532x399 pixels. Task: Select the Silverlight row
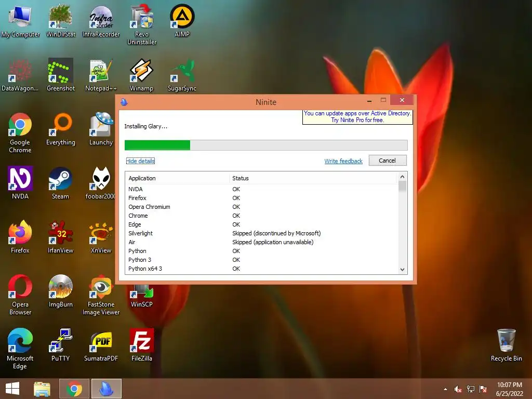click(262, 233)
